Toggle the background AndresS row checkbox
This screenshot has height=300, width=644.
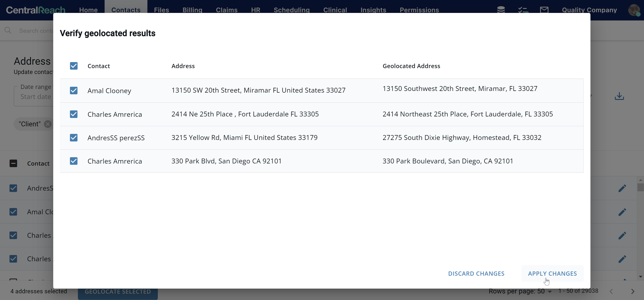coord(13,188)
